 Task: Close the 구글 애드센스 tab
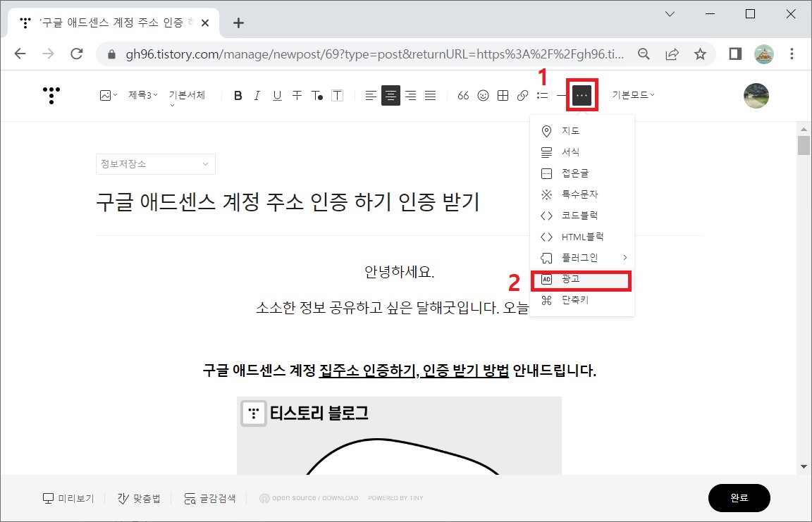click(205, 23)
